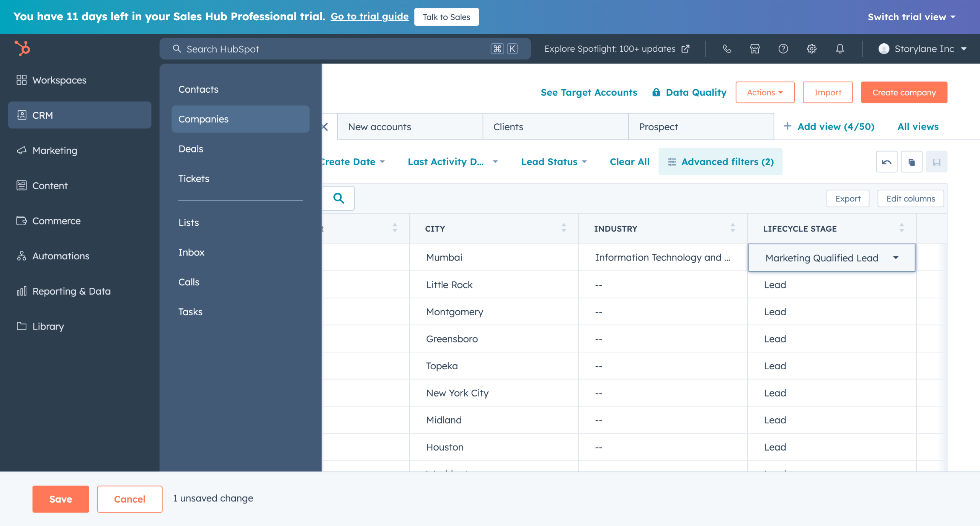980x526 pixels.
Task: Open the calling phone icon
Action: 727,49
